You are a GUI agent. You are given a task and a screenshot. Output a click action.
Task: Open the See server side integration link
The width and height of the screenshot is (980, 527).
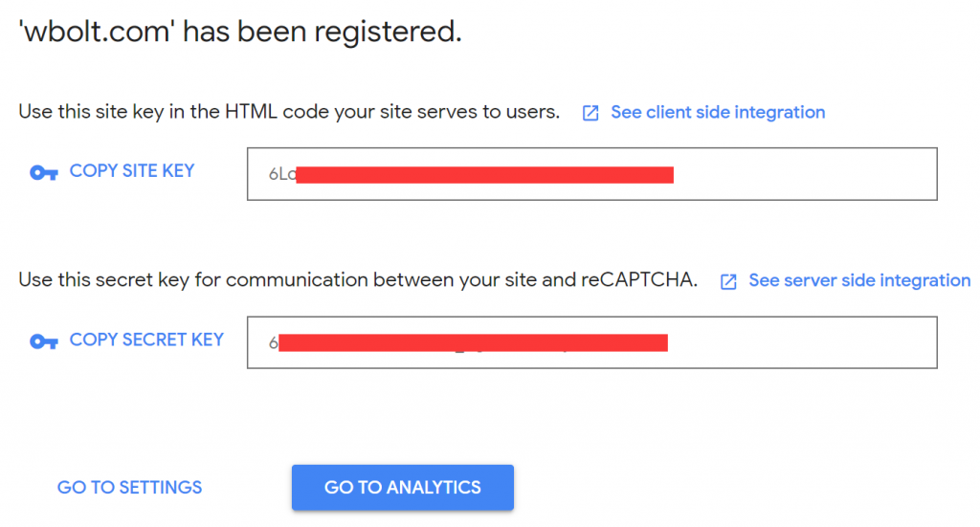858,280
